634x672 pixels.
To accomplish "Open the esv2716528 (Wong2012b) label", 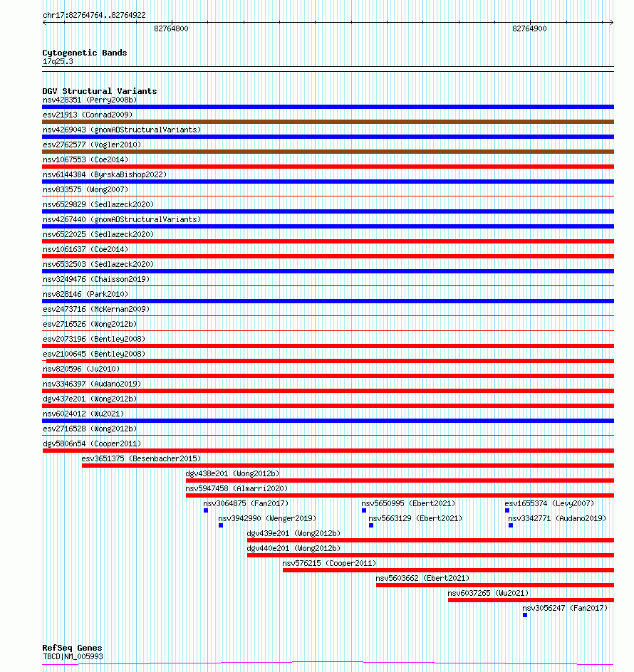I will pyautogui.click(x=90, y=429).
